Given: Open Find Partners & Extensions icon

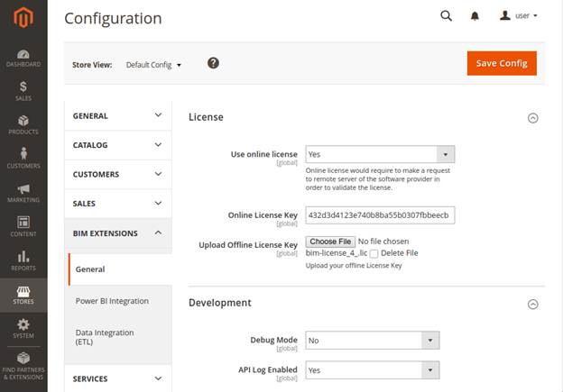Looking at the screenshot, I should [x=23, y=366].
